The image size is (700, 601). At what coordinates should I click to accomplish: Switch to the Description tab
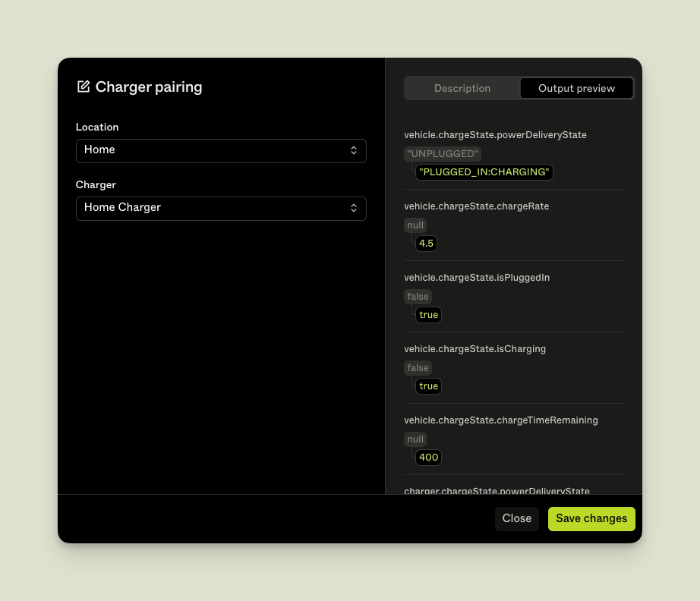click(x=462, y=88)
